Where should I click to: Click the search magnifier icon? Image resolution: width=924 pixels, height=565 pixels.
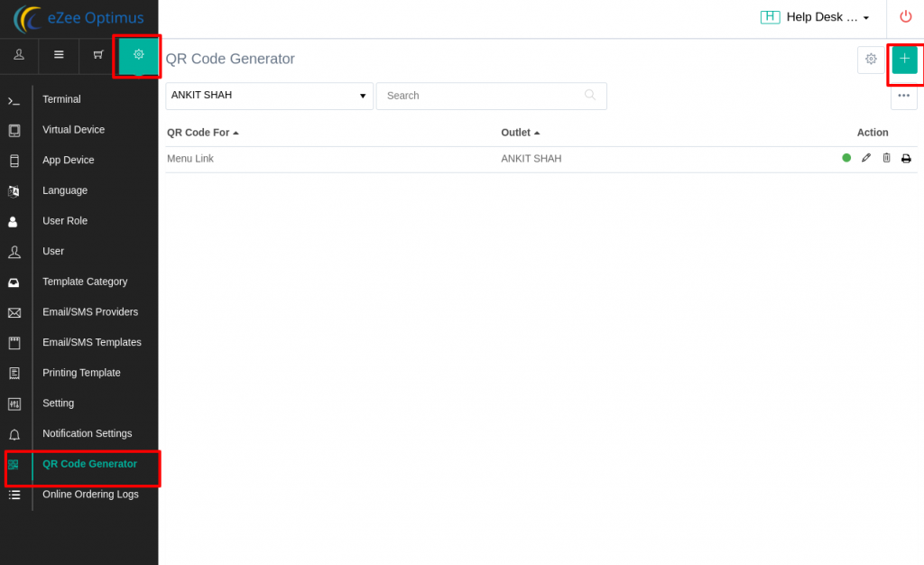tap(590, 95)
